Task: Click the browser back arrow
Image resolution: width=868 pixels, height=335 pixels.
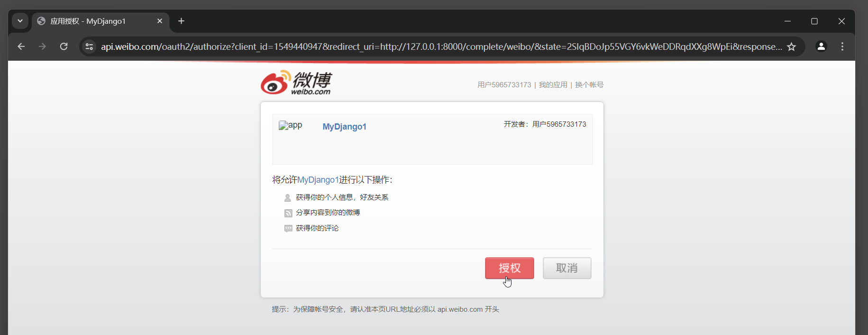Action: pos(21,47)
